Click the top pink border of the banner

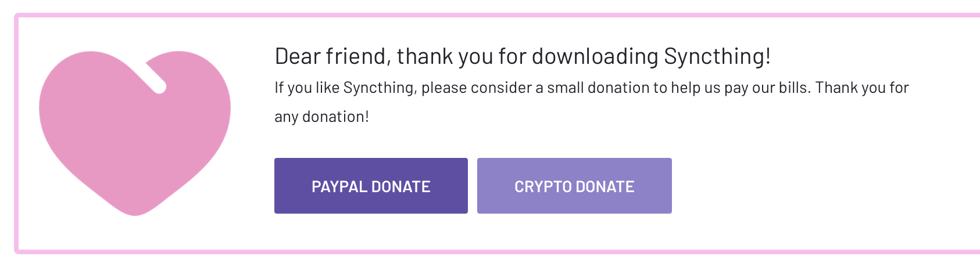pos(494,16)
